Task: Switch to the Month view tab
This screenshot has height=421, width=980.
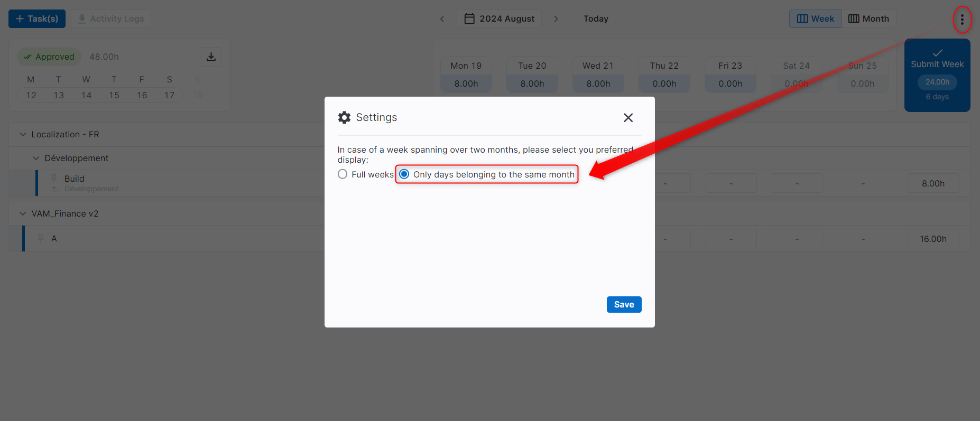Action: click(x=868, y=19)
